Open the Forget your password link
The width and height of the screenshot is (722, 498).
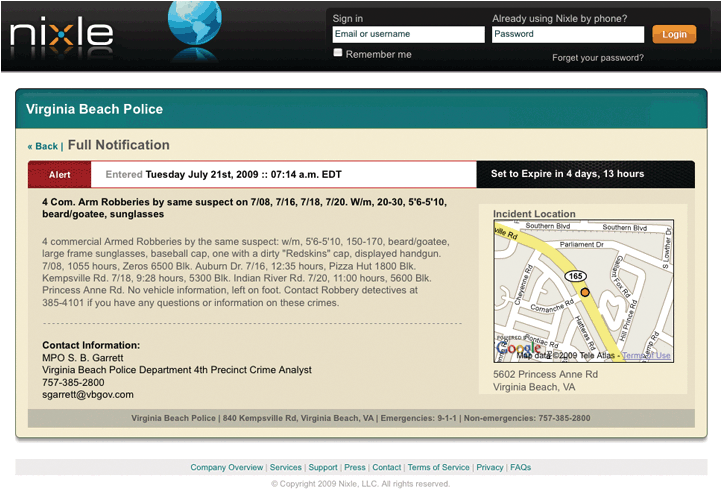(x=597, y=58)
